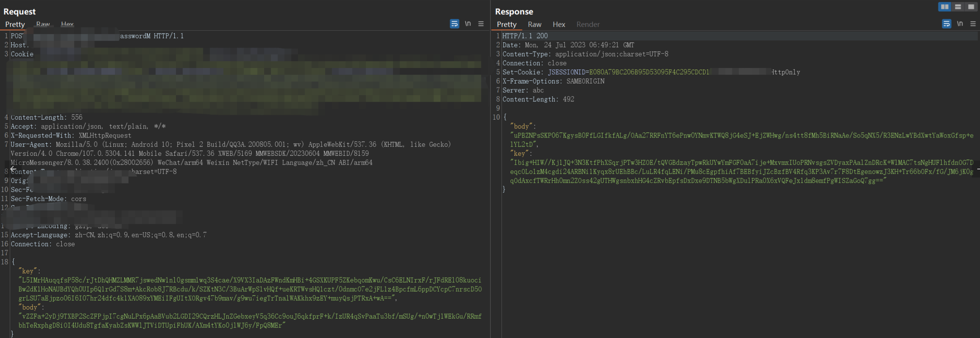The image size is (980, 338).
Task: Open the Render tab in Response panel
Action: 588,24
